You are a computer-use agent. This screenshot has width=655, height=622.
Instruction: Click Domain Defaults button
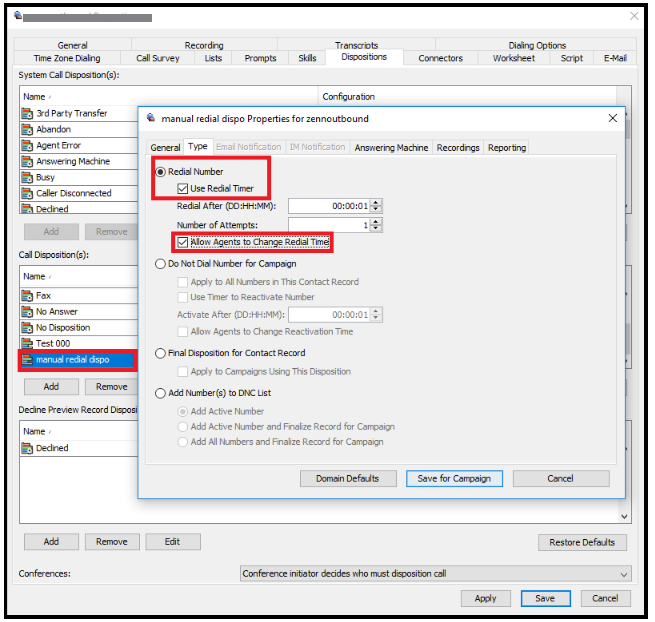[348, 479]
